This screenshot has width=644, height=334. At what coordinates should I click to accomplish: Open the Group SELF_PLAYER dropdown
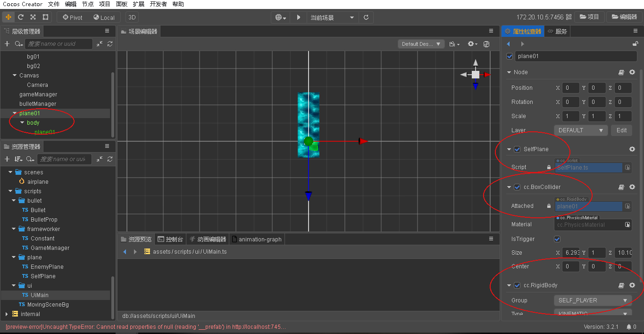point(593,300)
